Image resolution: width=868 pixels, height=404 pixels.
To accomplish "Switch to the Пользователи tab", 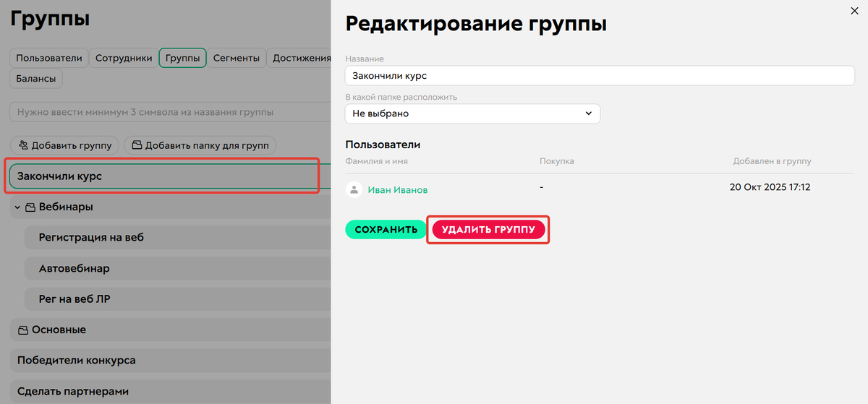I will coord(49,59).
